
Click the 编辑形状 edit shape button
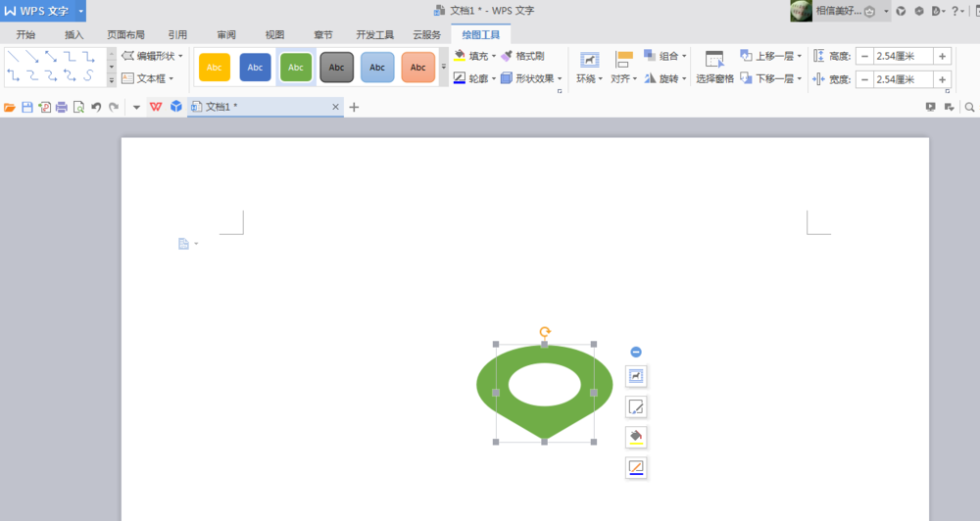click(x=152, y=56)
